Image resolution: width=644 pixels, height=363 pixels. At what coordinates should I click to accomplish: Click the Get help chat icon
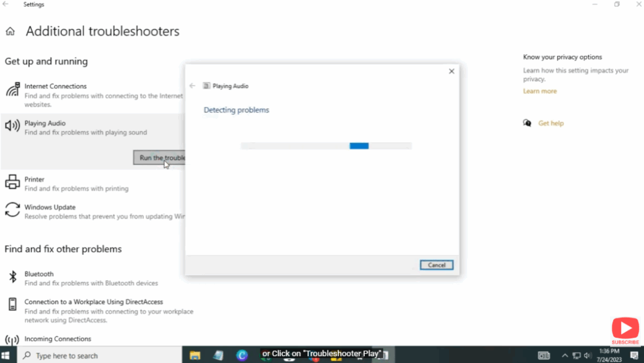(527, 123)
